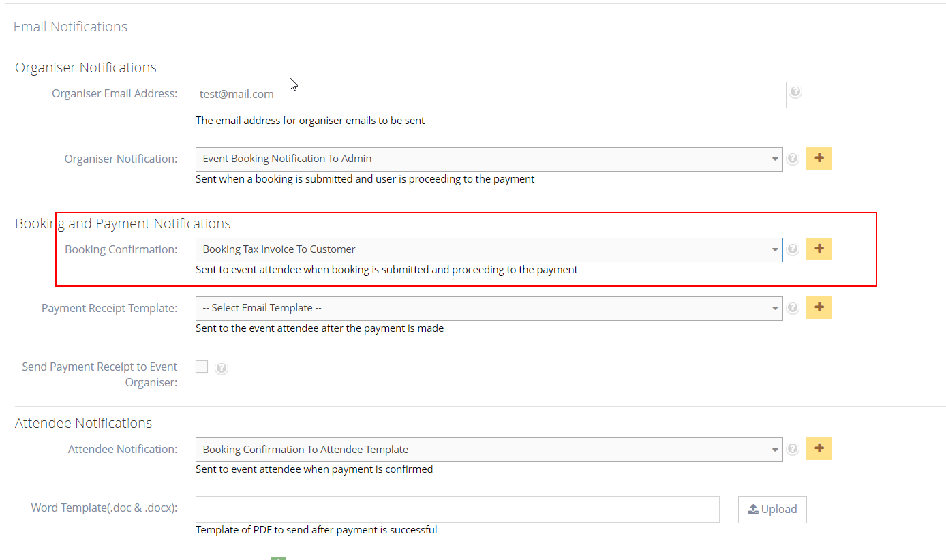Click help icon next to Payment Receipt Template

(x=793, y=308)
